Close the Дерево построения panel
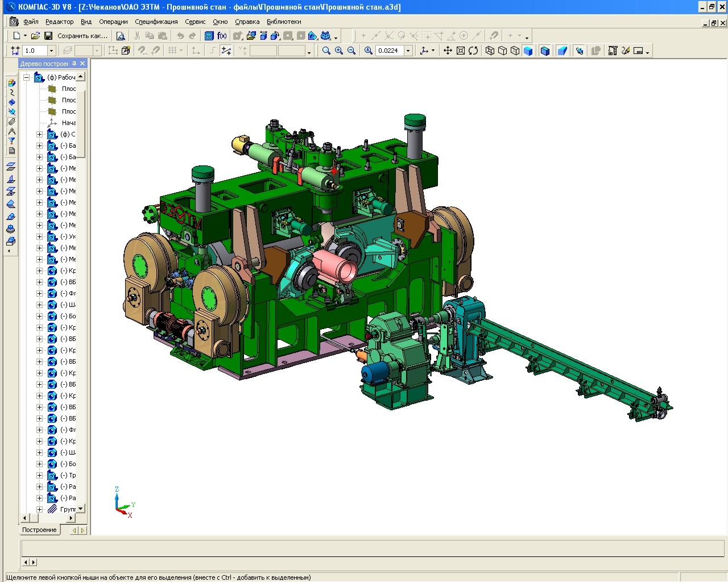Image resolution: width=728 pixels, height=582 pixels. coord(82,64)
